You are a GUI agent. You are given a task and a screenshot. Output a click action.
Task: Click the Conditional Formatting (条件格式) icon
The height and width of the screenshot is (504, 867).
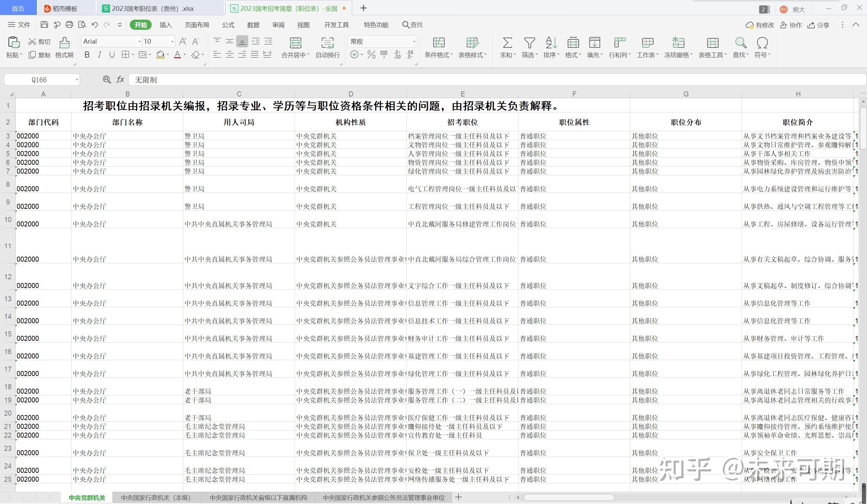[439, 43]
